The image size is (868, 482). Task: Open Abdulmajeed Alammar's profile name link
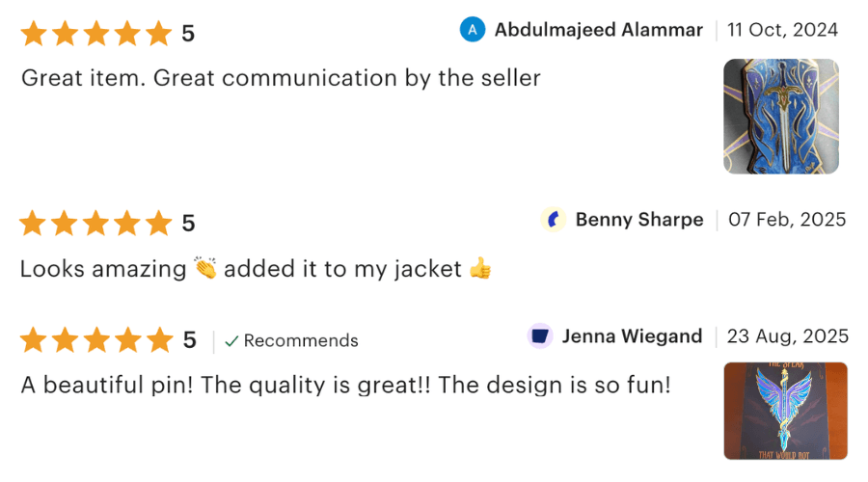pos(598,30)
